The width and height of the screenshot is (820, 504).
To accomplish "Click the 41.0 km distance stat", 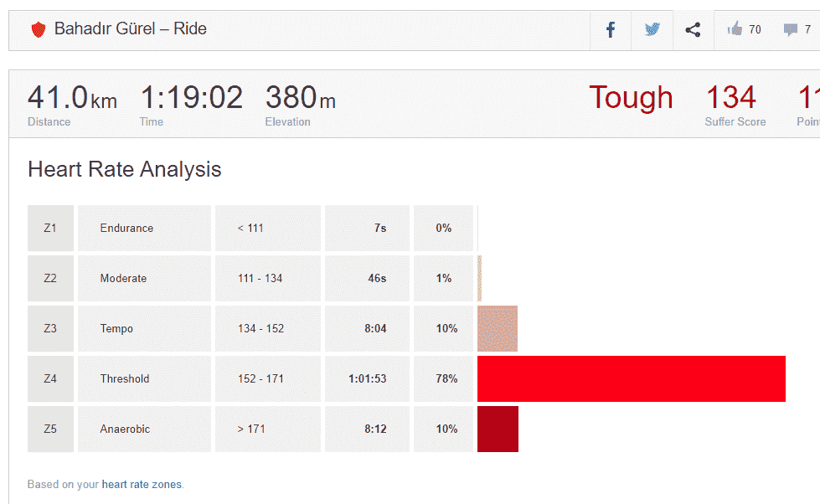I will [x=71, y=98].
